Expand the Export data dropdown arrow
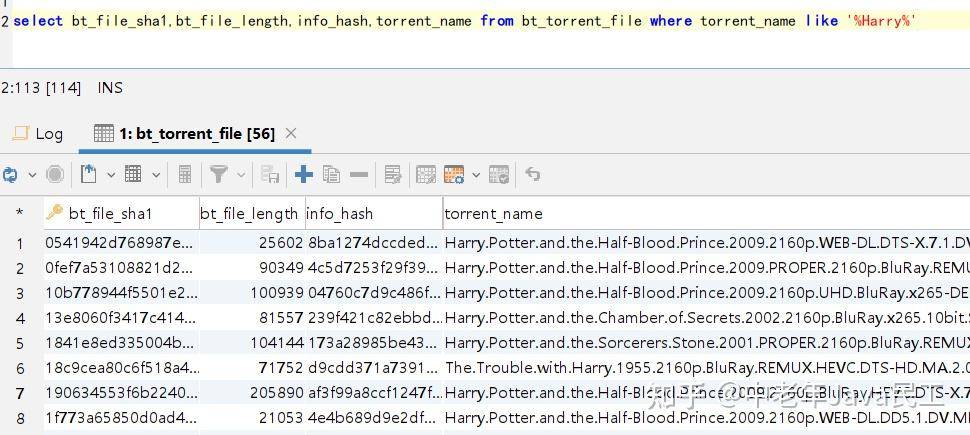 [x=111, y=176]
